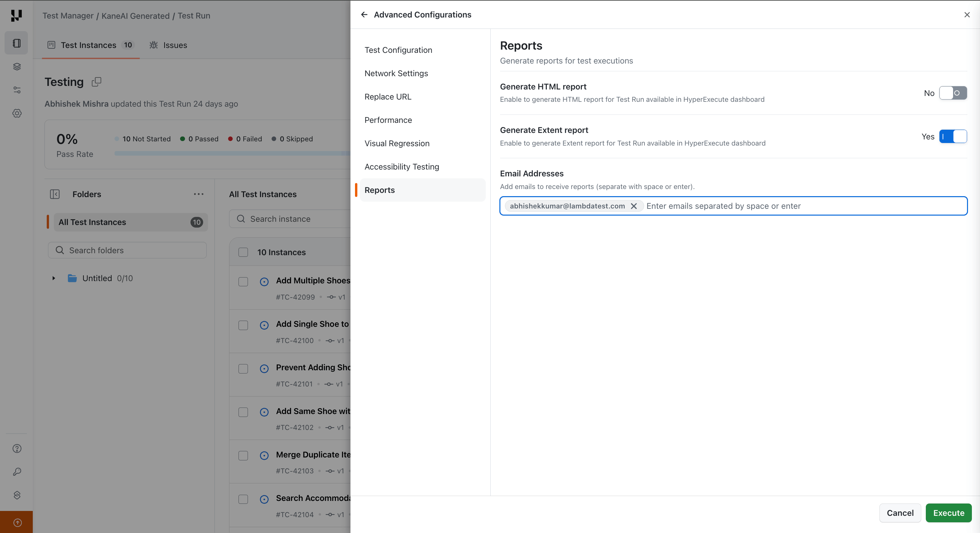Click the integrations icon above the upgrade button
Image resolution: width=980 pixels, height=533 pixels.
[17, 495]
